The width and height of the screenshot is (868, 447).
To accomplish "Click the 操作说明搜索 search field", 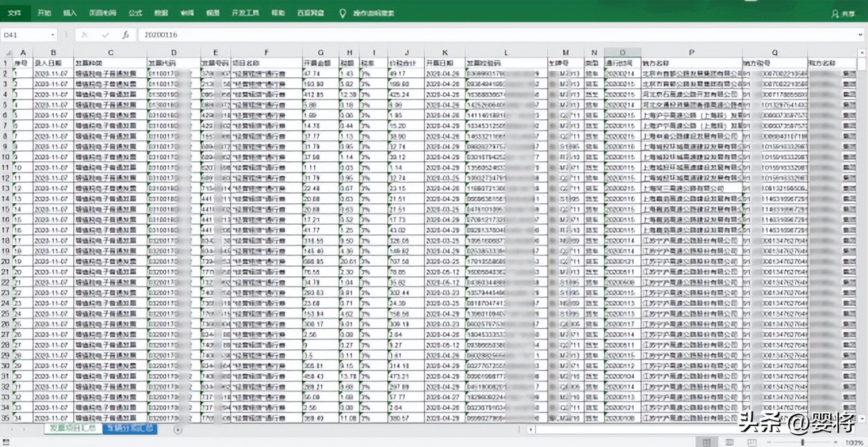I will pos(374,13).
